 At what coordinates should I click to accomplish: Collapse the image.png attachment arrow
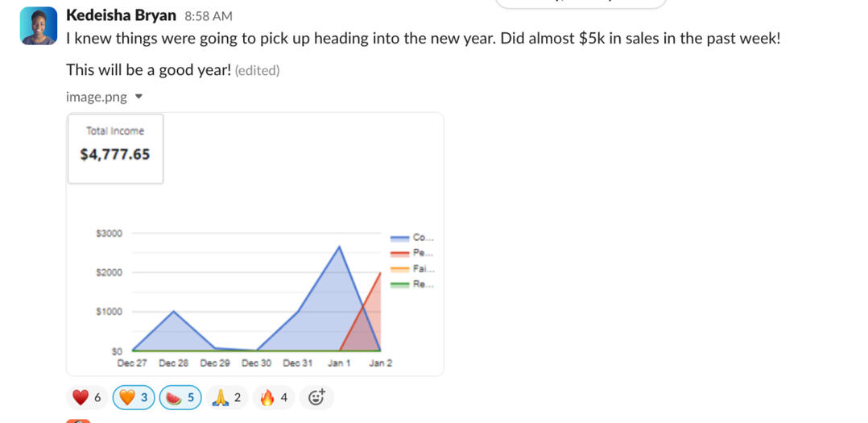coord(138,97)
